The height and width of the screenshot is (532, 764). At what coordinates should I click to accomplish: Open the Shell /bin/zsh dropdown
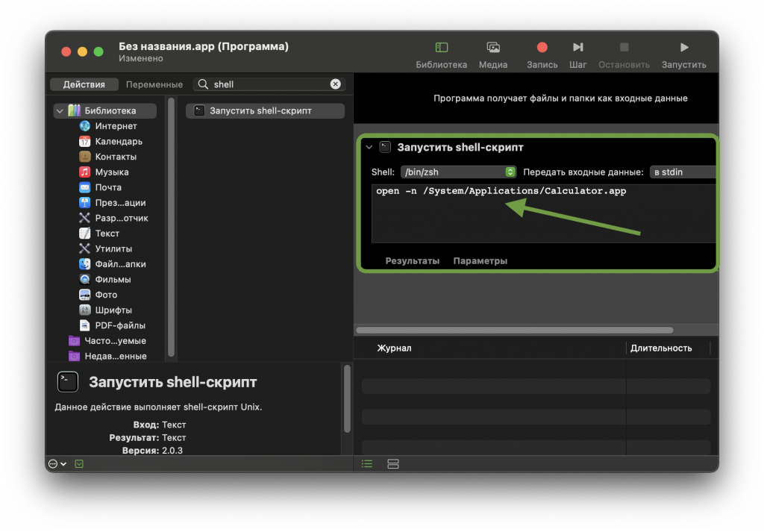458,172
